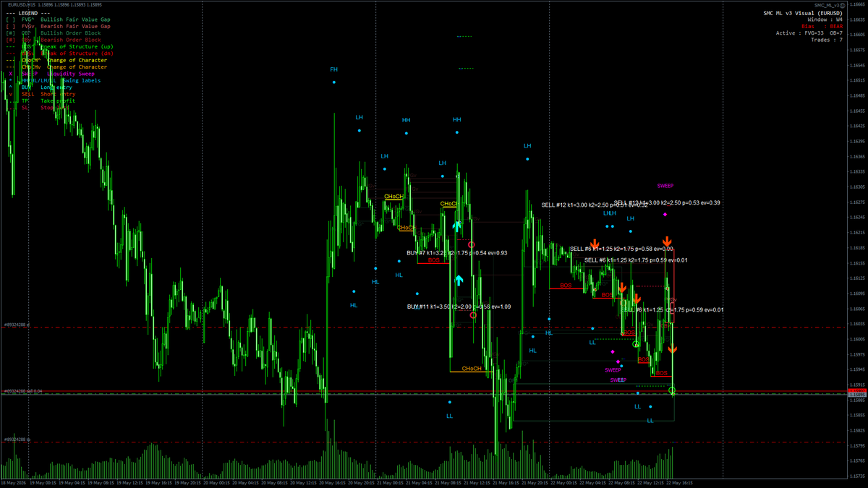Click the Bullish Order Block legend row

pos(54,33)
